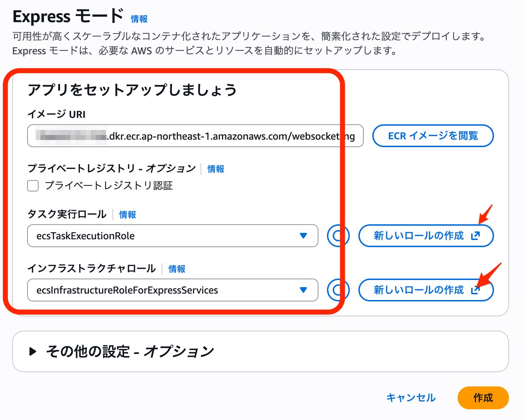524x420 pixels.
Task: Click the ECR イメージを閲覧 button
Action: [433, 136]
